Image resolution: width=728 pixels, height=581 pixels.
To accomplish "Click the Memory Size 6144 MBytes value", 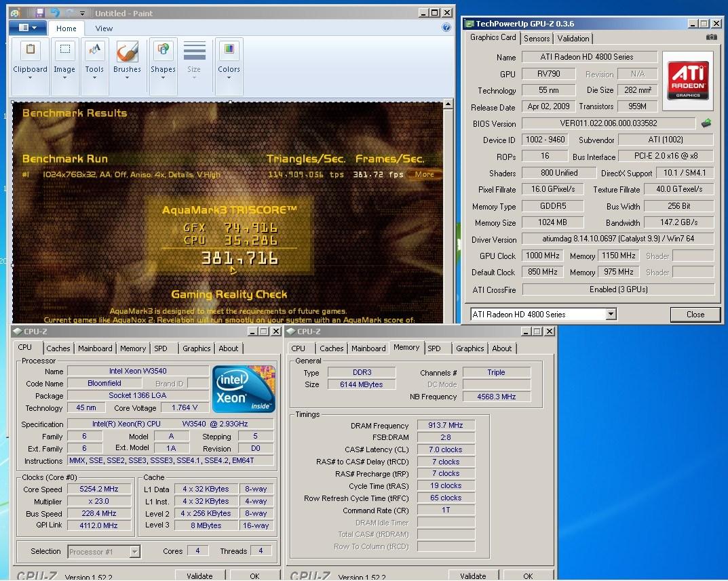I will [361, 384].
